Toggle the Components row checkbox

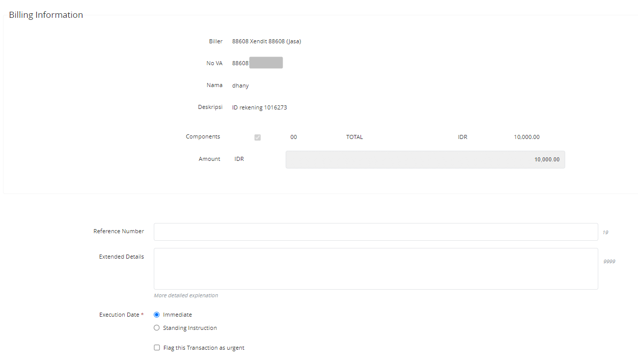(258, 137)
